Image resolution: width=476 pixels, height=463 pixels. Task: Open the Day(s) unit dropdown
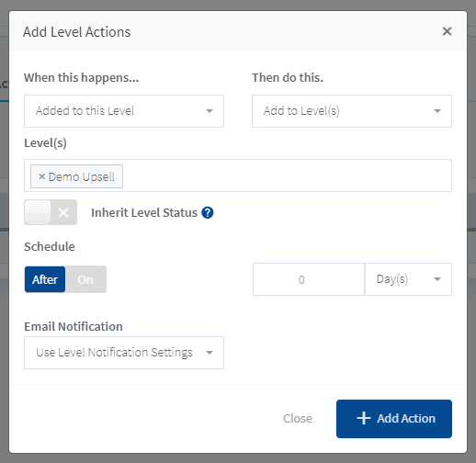coord(408,279)
